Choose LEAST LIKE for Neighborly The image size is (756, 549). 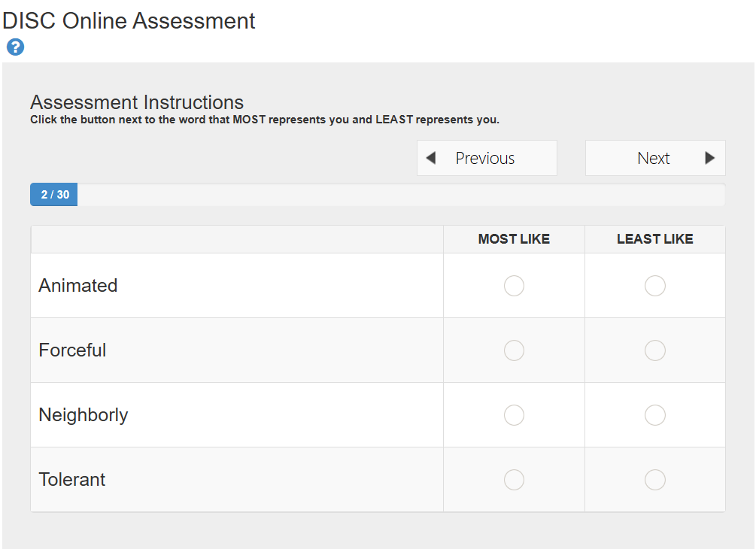pos(655,415)
